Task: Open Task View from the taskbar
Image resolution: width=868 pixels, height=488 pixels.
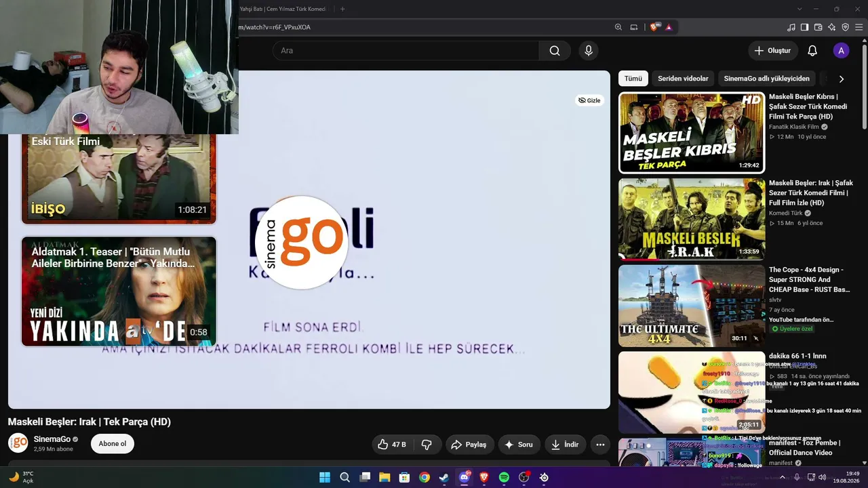Action: point(365,477)
